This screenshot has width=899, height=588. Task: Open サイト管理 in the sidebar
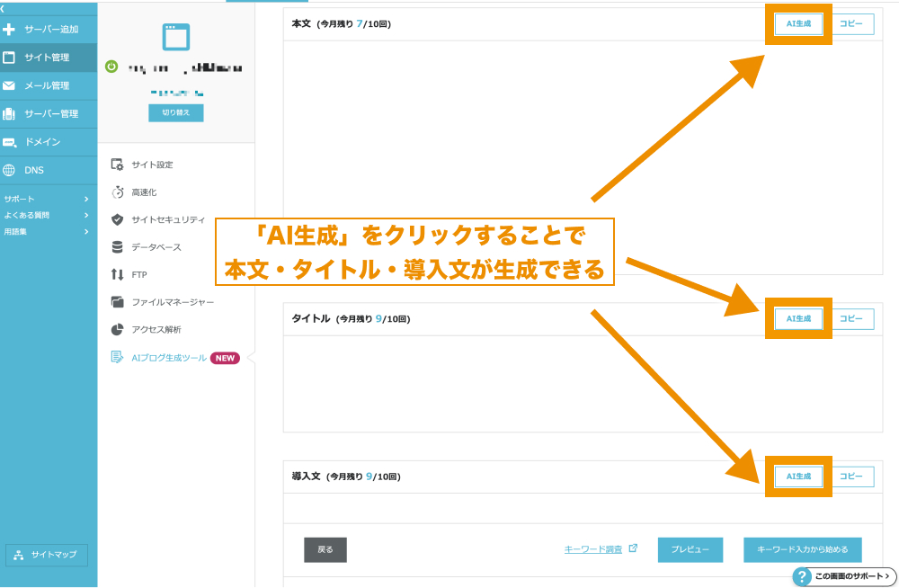(49, 58)
